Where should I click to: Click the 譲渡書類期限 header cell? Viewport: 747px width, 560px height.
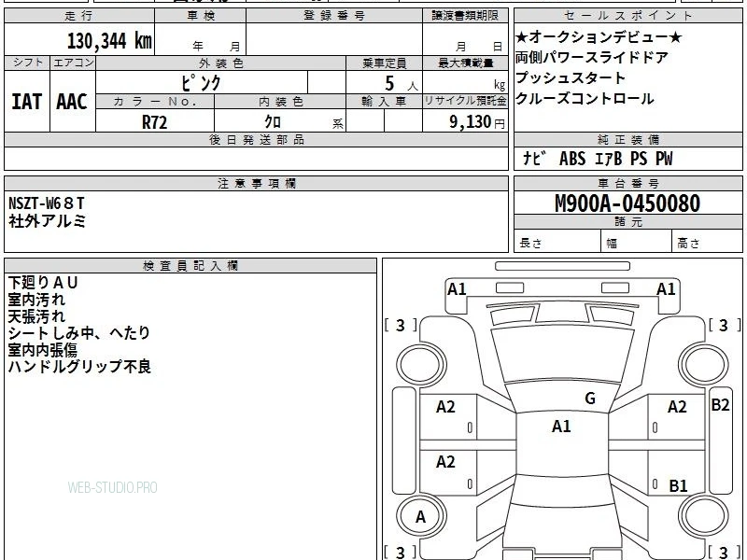click(x=465, y=16)
